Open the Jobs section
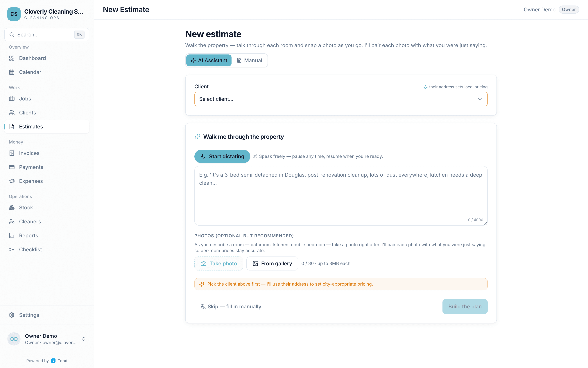Image resolution: width=588 pixels, height=368 pixels. click(47, 99)
